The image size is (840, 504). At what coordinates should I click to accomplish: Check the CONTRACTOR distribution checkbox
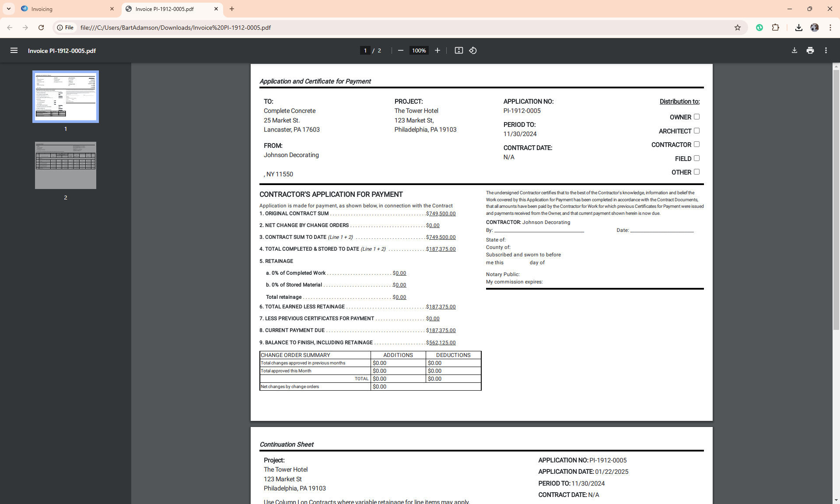tap(696, 144)
